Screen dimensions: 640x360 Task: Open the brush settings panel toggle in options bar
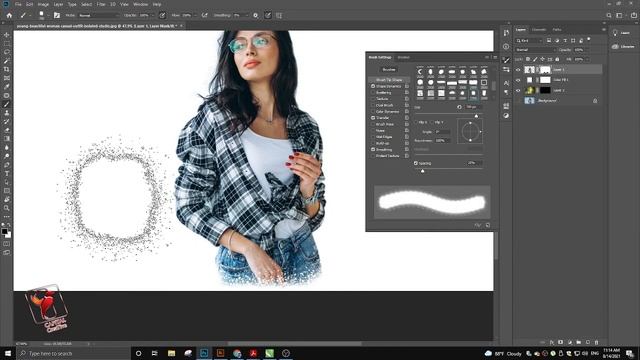(x=57, y=16)
